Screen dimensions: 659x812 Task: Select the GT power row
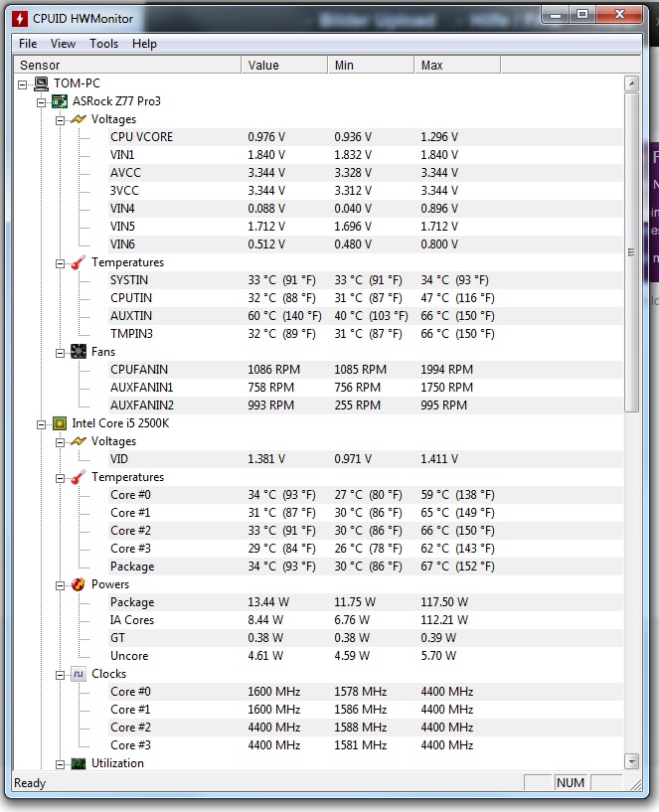coord(365,638)
